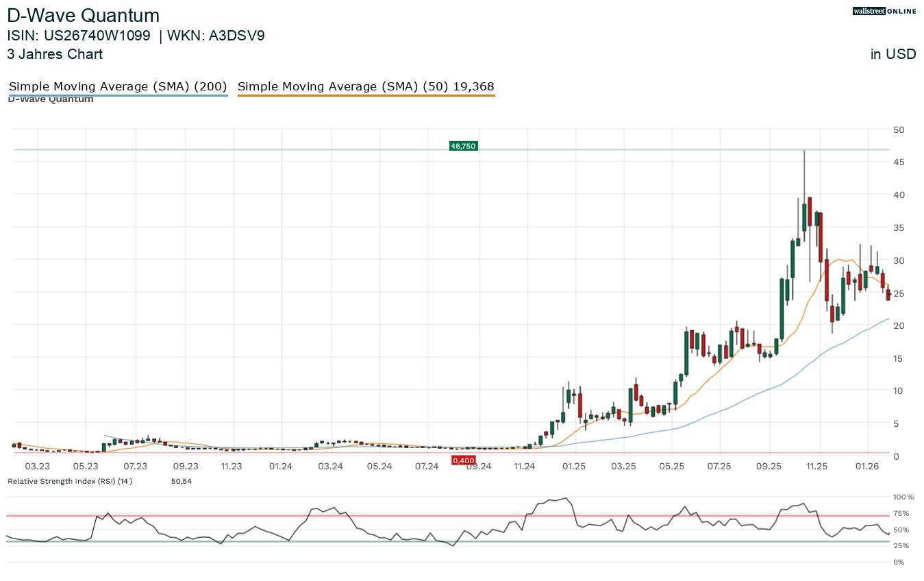Screen dimensions: 924x581
Task: Click the 50 label on price axis
Action: [x=899, y=129]
